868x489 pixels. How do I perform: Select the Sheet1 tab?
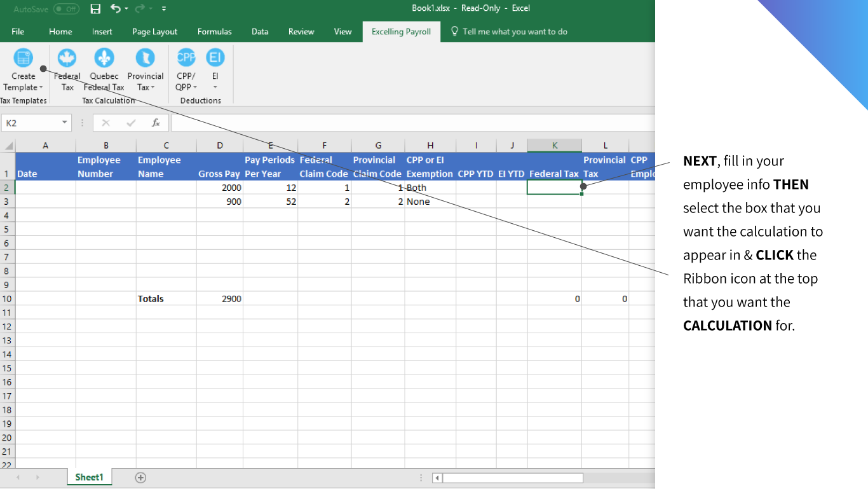[89, 477]
